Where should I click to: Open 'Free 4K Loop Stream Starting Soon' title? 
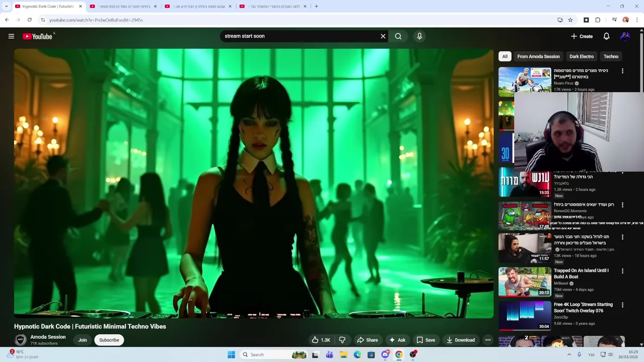(583, 308)
